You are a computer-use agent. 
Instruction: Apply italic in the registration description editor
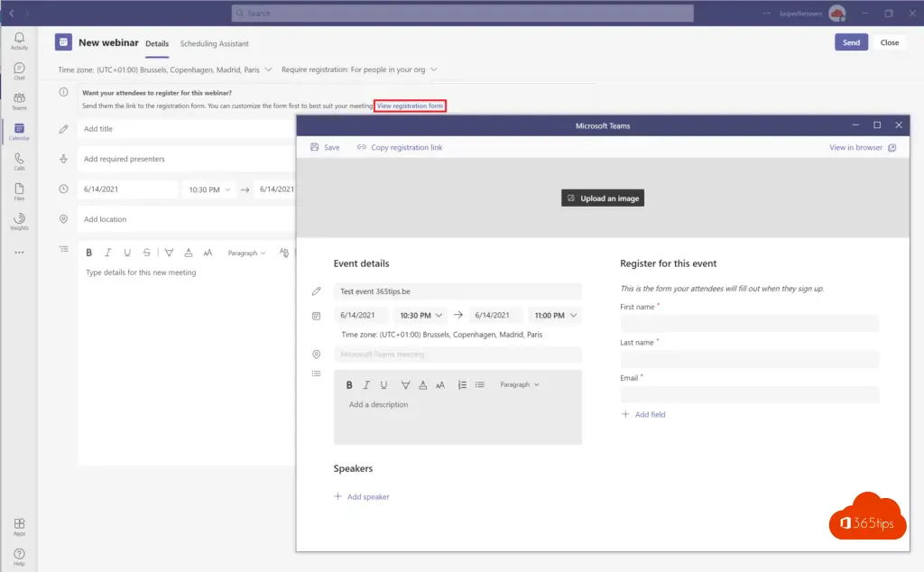click(366, 384)
